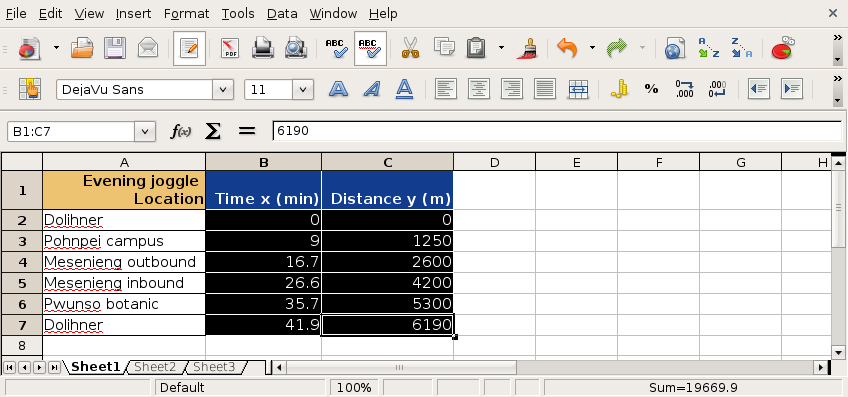Expand the Name Box dropdown
This screenshot has width=848, height=397.
[144, 131]
